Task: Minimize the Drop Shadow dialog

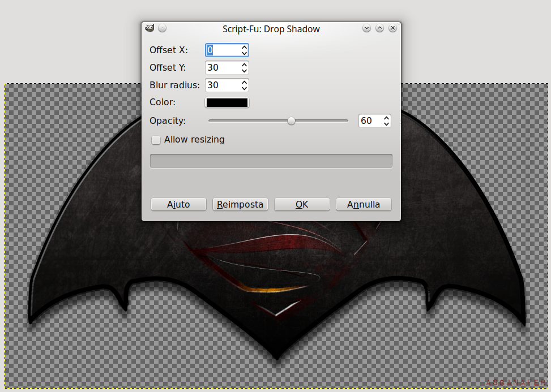Action: [x=366, y=28]
